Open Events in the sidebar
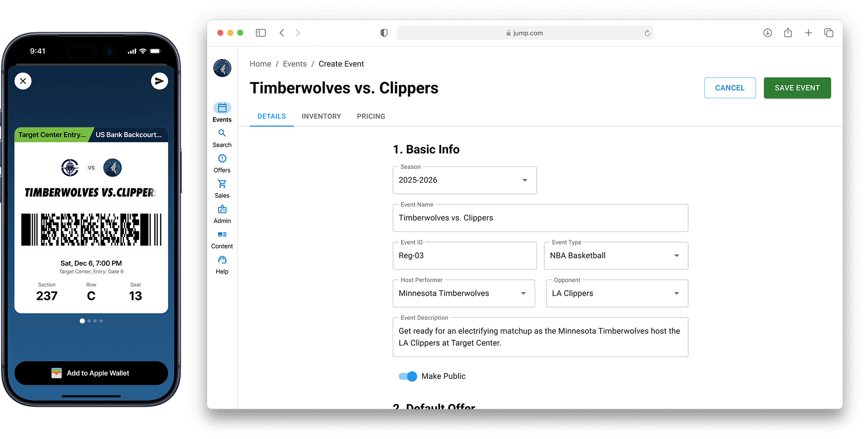This screenshot has height=439, width=868. coord(222,112)
